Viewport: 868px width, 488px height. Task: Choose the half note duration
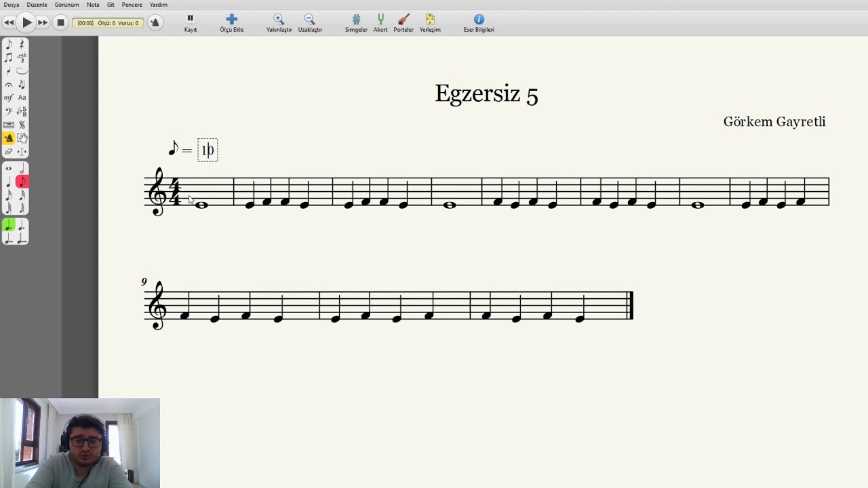22,169
